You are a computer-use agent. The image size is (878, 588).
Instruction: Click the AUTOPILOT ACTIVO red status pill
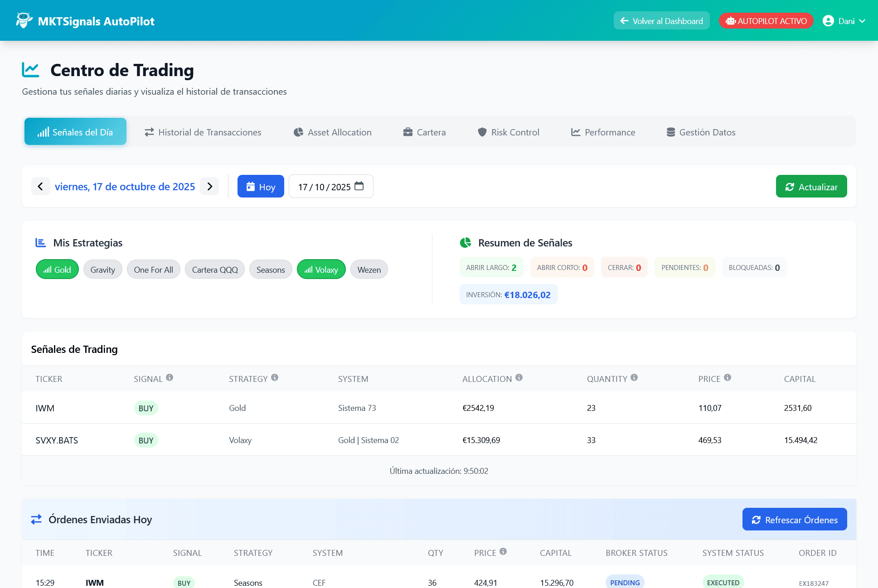coord(766,21)
